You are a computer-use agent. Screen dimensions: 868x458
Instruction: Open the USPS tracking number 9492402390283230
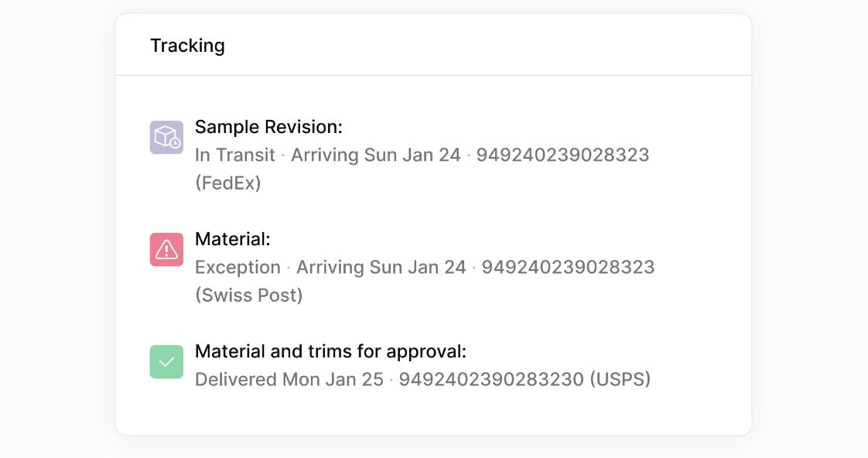click(x=490, y=379)
